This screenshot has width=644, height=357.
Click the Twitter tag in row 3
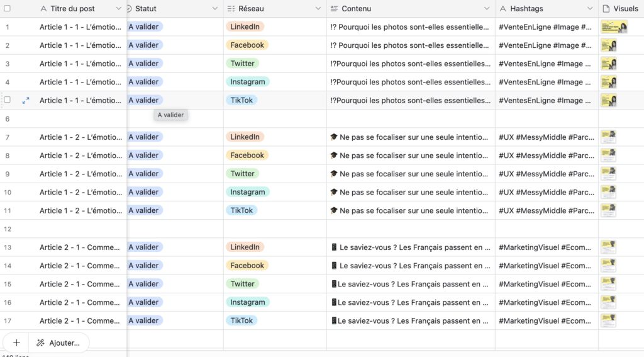242,64
